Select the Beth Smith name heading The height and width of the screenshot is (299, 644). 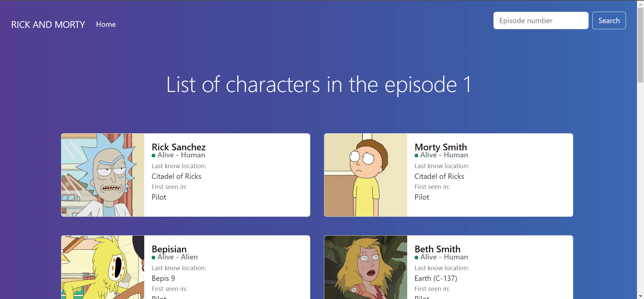[437, 249]
